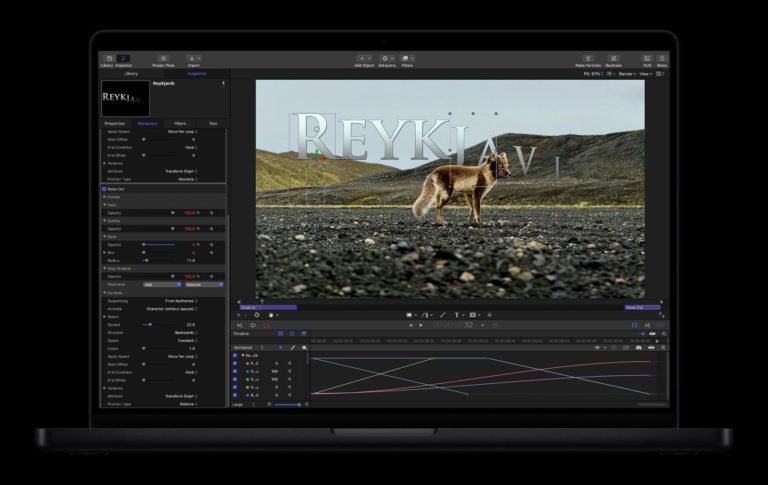
Task: Select the arrow Select/Transform tool
Action: tap(239, 315)
